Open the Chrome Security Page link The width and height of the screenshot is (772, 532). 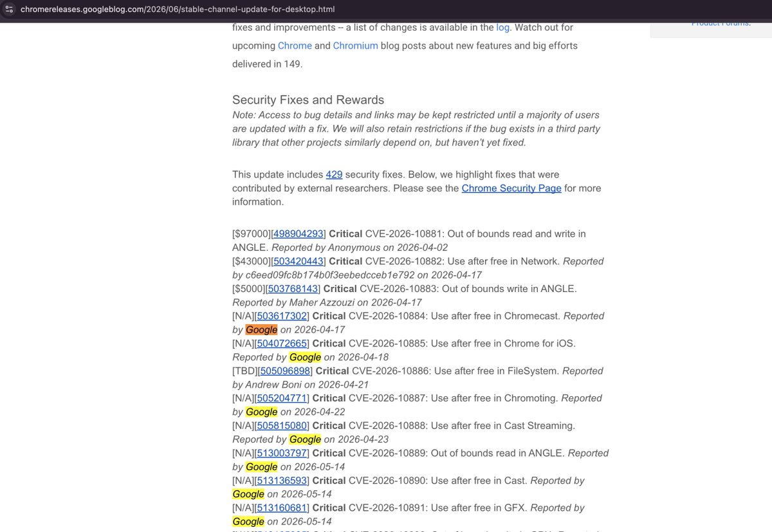[511, 188]
